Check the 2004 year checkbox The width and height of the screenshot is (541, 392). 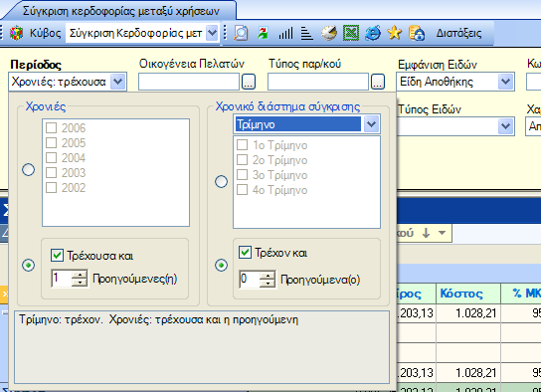tap(51, 158)
